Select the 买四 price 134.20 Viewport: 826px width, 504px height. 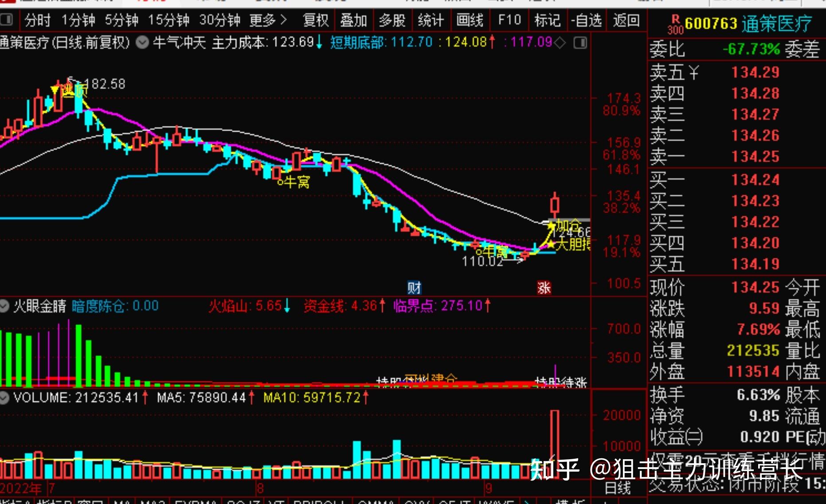coord(756,243)
